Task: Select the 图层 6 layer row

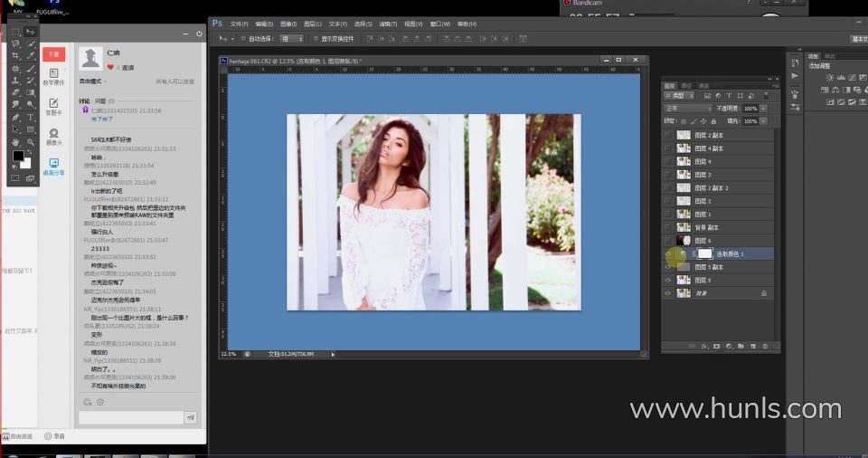Action: tap(718, 241)
